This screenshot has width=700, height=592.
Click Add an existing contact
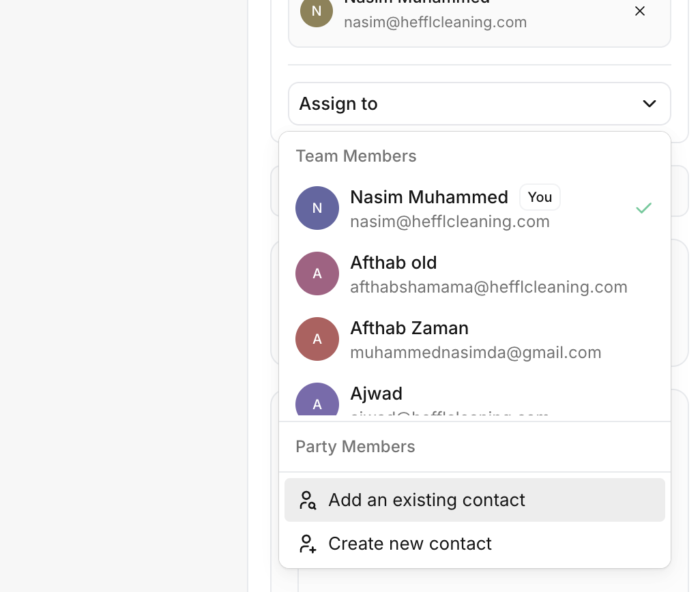tap(426, 500)
